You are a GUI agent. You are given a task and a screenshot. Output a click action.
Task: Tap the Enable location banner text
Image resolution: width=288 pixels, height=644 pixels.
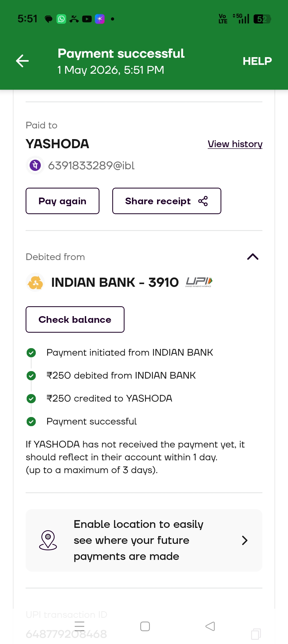(x=138, y=540)
